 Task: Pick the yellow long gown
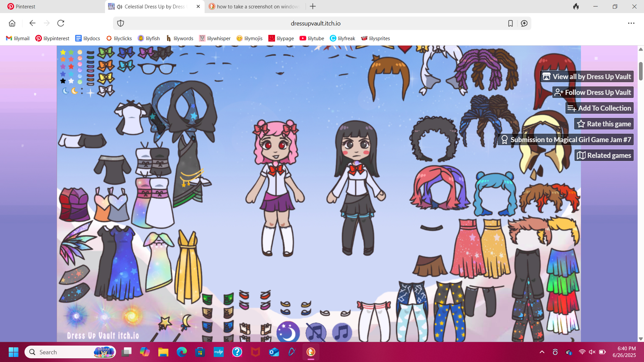click(188, 266)
